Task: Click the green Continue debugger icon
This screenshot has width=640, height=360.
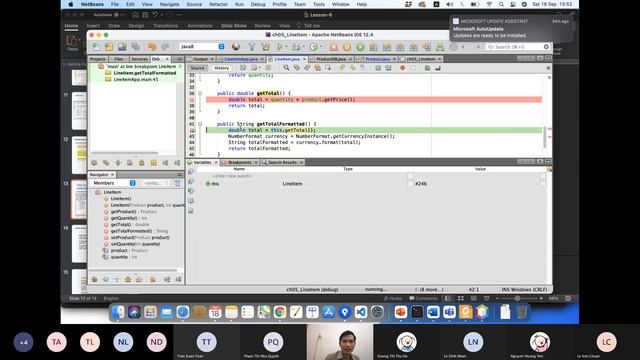Action: (360, 47)
